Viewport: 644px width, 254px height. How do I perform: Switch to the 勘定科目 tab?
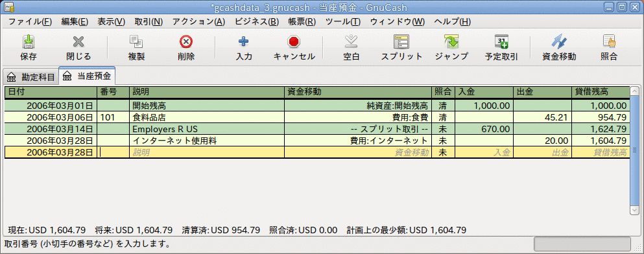point(31,76)
